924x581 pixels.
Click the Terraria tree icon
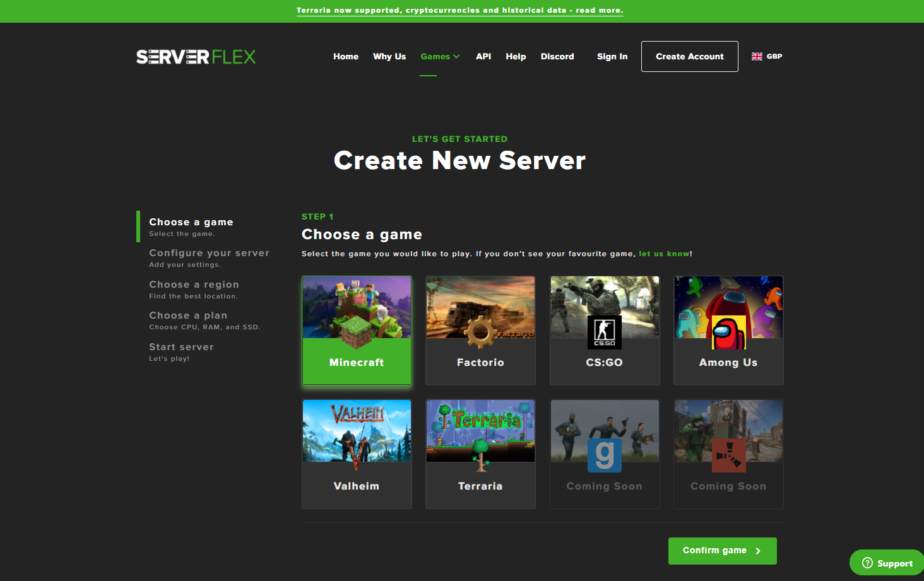tap(481, 455)
